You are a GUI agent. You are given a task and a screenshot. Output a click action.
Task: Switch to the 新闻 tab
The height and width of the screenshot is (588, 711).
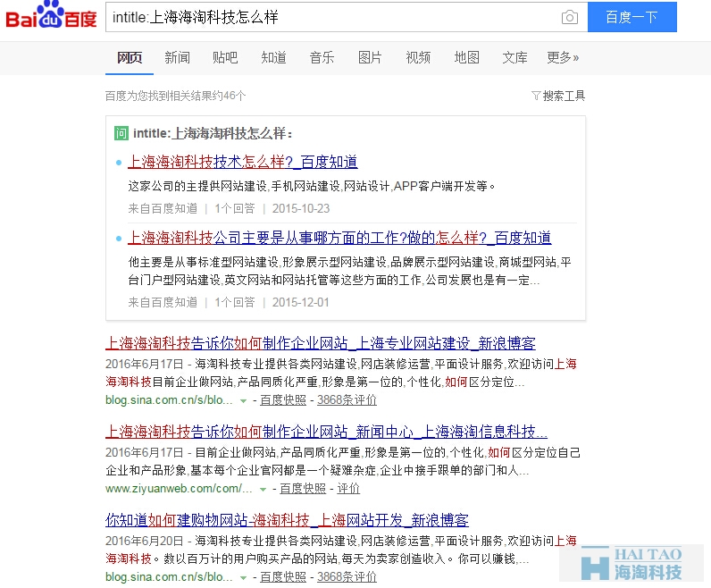[x=177, y=57]
